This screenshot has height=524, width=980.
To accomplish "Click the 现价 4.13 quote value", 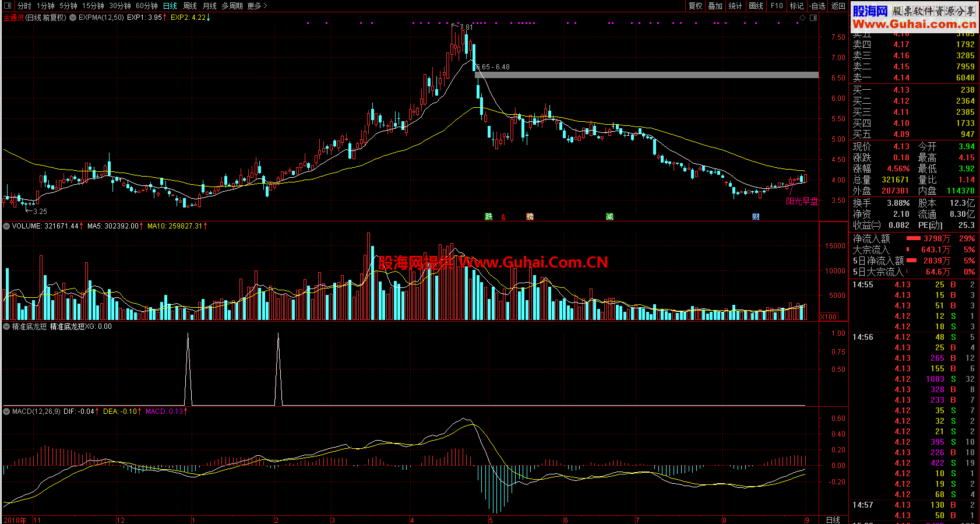I will point(901,146).
